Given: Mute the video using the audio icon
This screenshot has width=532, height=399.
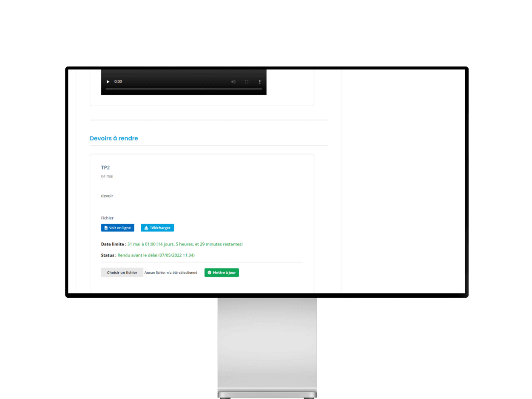Looking at the screenshot, I should 233,81.
